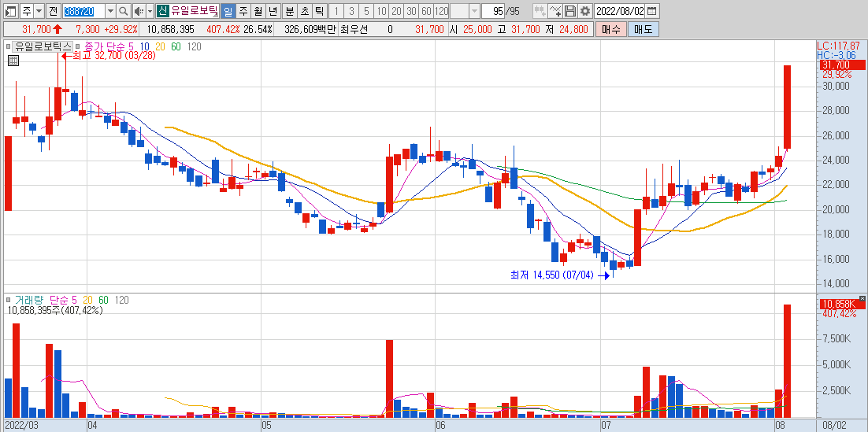
Task: Click the +29.92% change value in quote bar
Action: click(x=121, y=29)
